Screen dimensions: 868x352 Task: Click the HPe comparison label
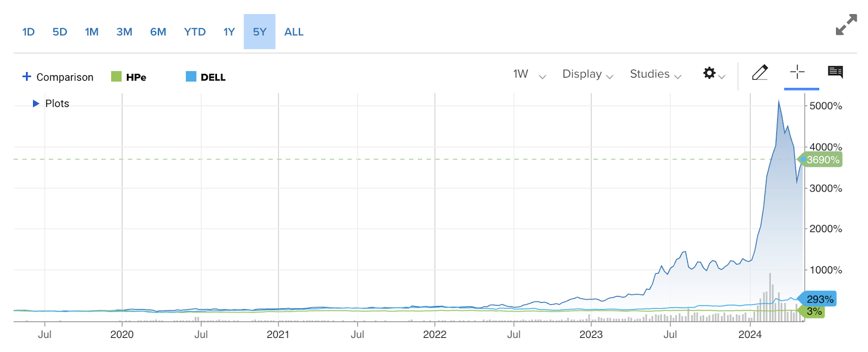pyautogui.click(x=136, y=77)
